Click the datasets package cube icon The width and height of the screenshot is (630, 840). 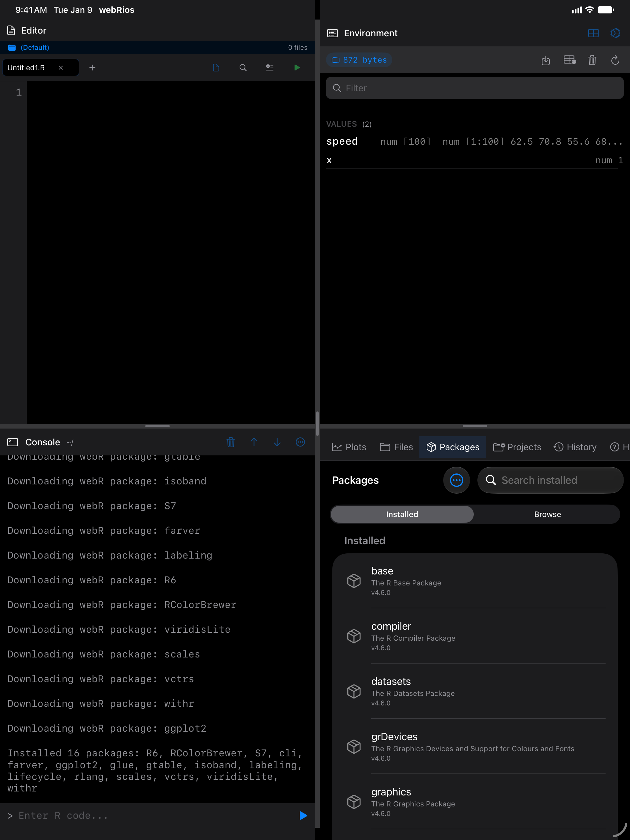click(x=354, y=692)
